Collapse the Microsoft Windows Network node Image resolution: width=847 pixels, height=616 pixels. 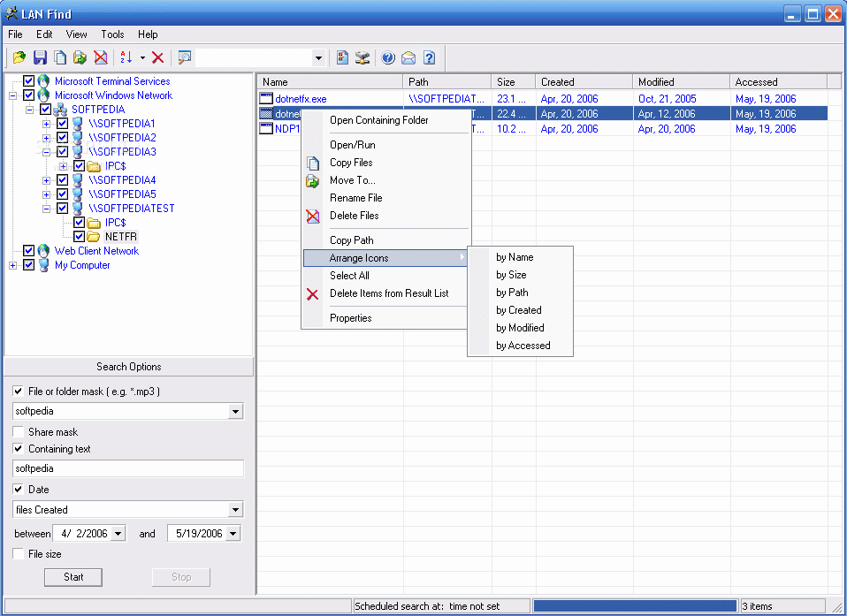click(12, 96)
